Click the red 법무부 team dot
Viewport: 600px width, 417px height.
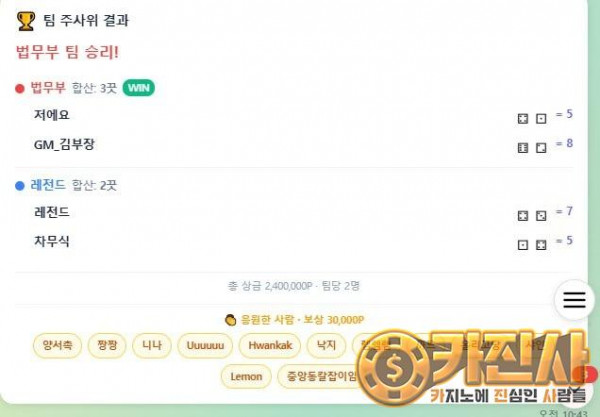(x=20, y=89)
